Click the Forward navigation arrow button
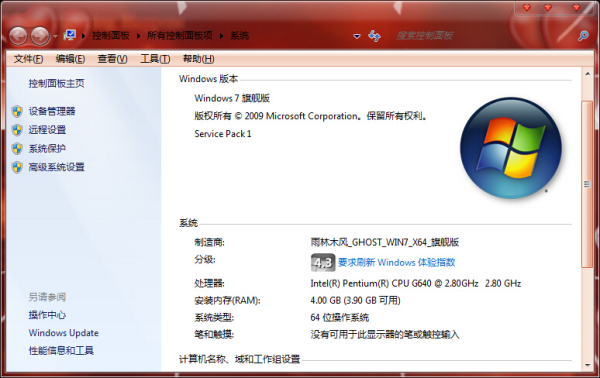 coord(40,36)
